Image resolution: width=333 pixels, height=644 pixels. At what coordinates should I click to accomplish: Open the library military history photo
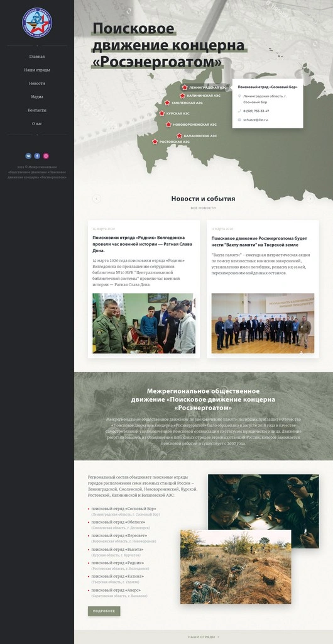point(144,323)
